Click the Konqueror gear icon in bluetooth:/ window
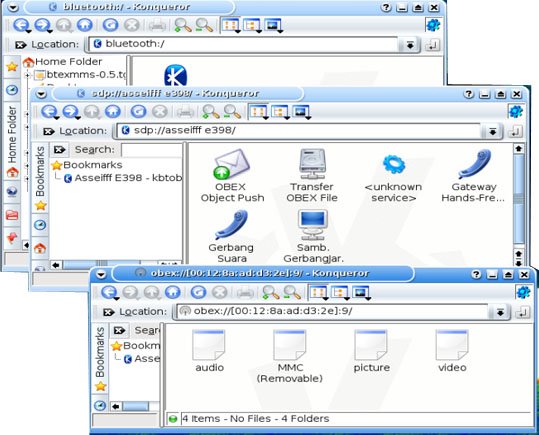539x435 pixels. [x=432, y=25]
